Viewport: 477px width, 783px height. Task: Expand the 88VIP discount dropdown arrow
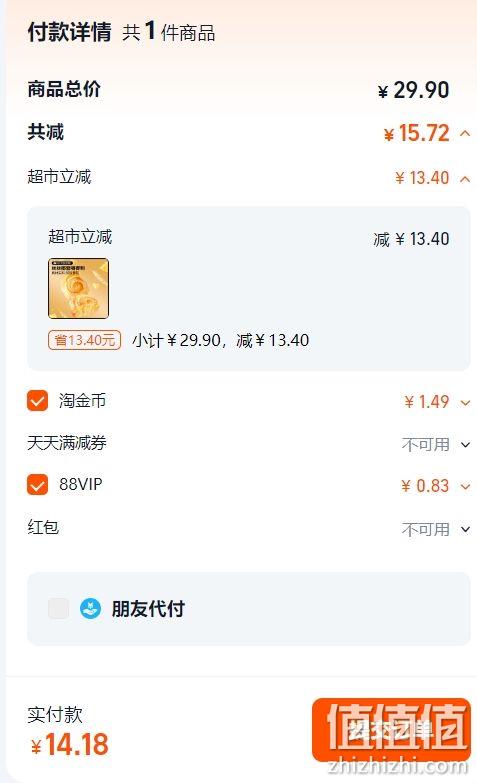pos(466,486)
